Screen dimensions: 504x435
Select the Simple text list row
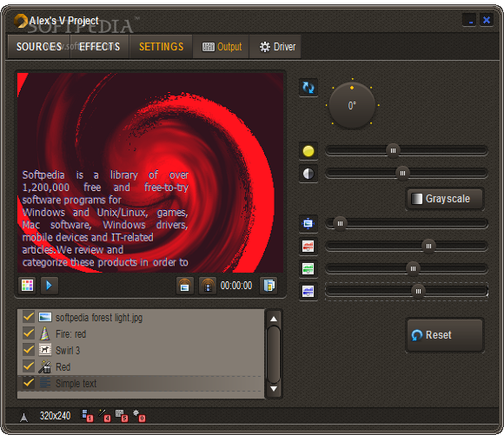coord(141,383)
